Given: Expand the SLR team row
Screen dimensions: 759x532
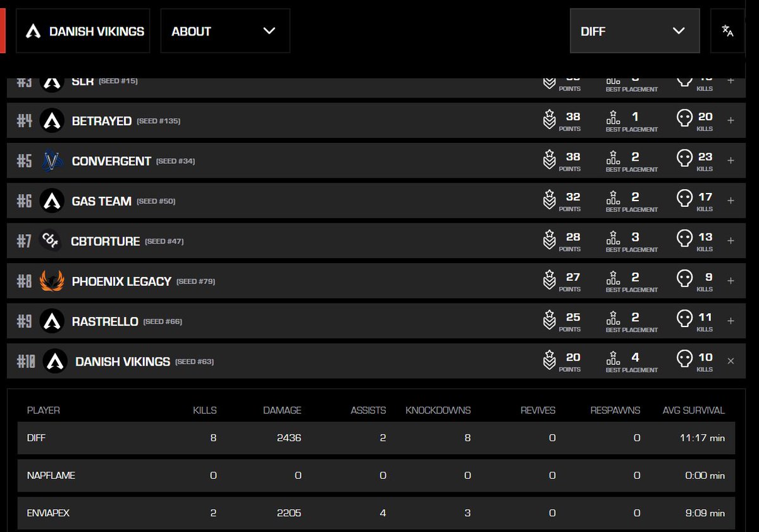Looking at the screenshot, I should tap(731, 81).
